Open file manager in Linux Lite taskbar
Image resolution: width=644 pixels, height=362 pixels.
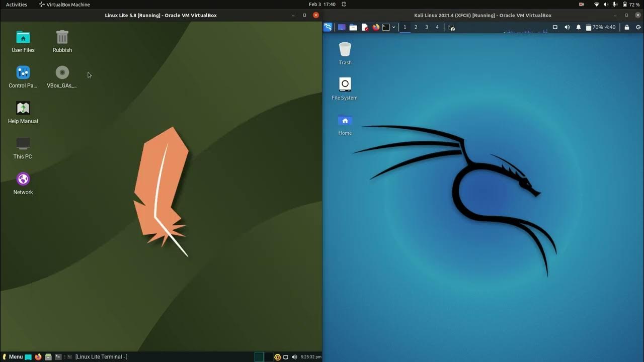pyautogui.click(x=48, y=357)
